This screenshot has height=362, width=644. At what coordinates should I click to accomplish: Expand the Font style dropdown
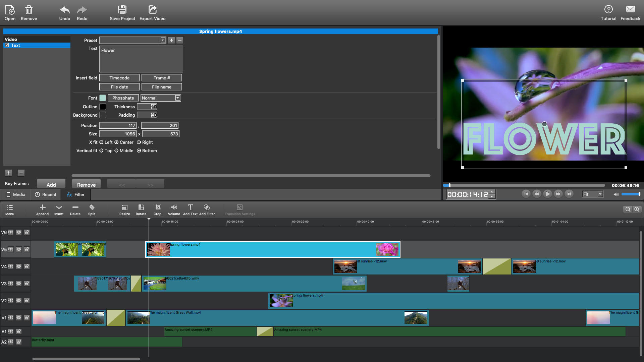178,98
